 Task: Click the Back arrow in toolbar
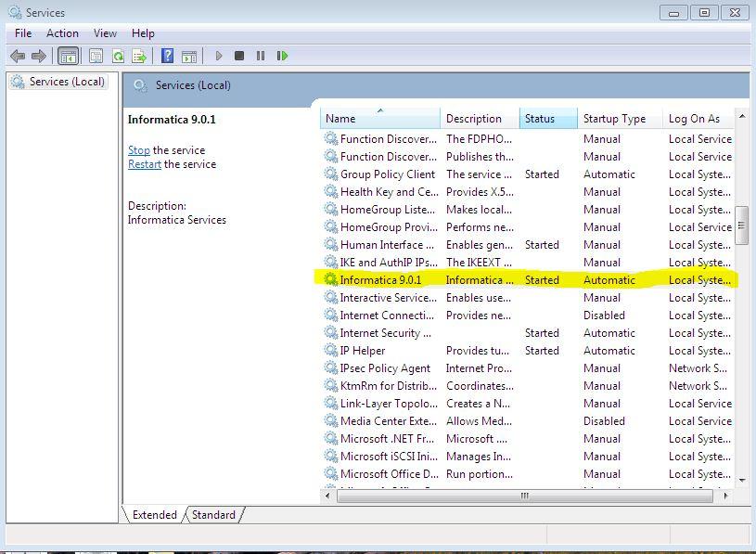18,56
